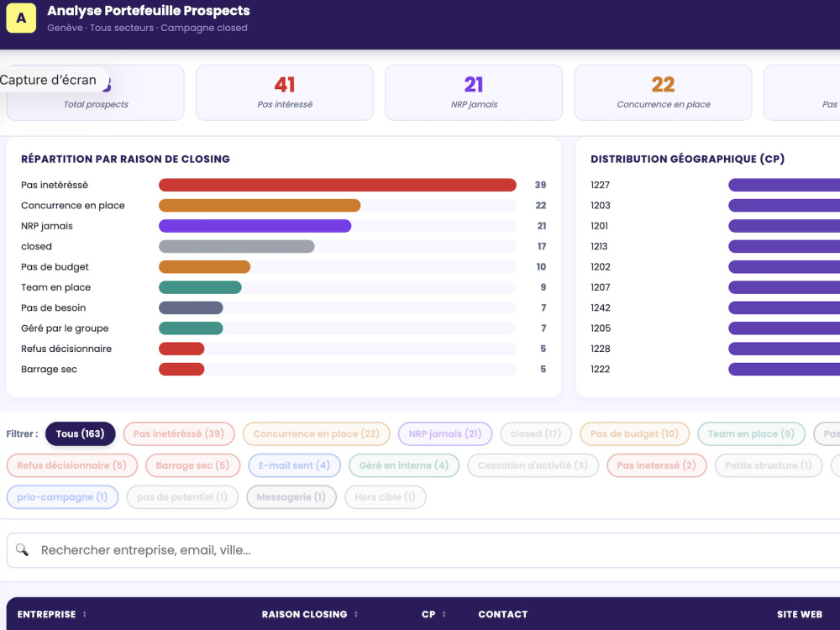Viewport: 840px width, 630px height.
Task: Filter by closed (17)
Action: pyautogui.click(x=536, y=434)
